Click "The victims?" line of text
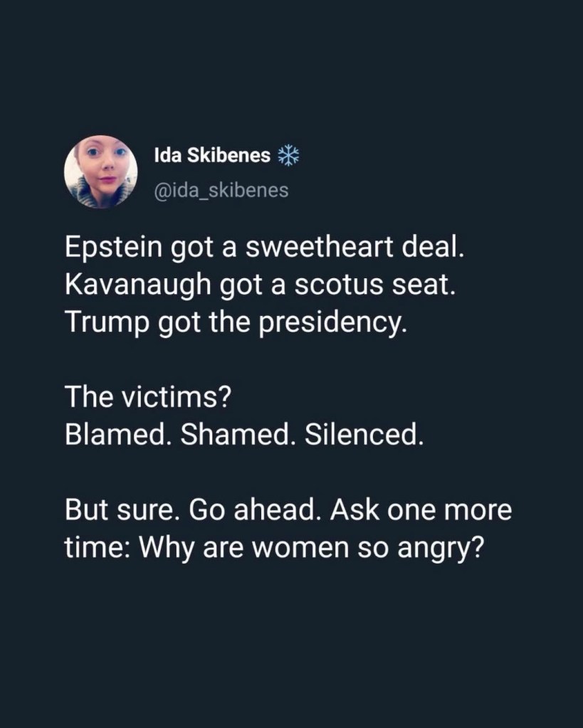The height and width of the screenshot is (728, 583). (147, 397)
